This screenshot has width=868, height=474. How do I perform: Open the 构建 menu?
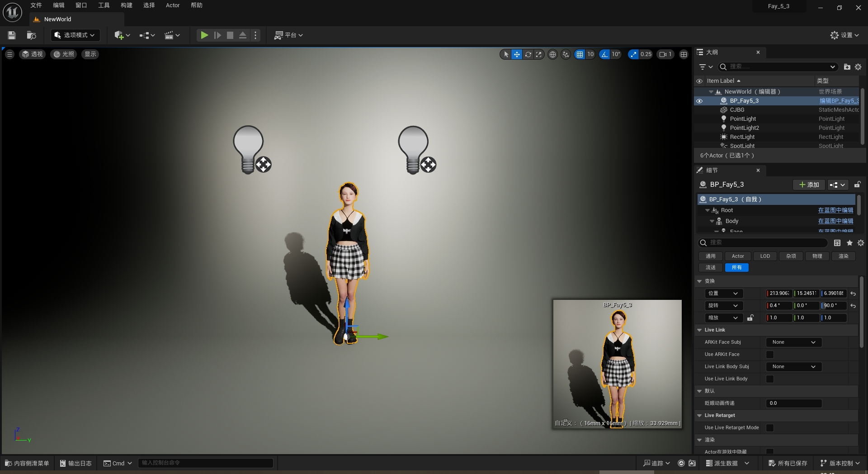(x=127, y=5)
